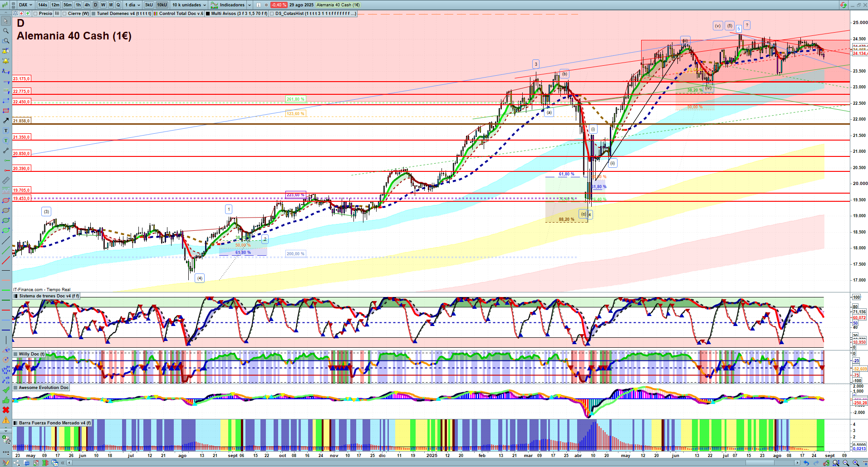The image size is (868, 467).
Task: Toggle the DS_CotasHist indicator checkbox
Action: tap(272, 14)
